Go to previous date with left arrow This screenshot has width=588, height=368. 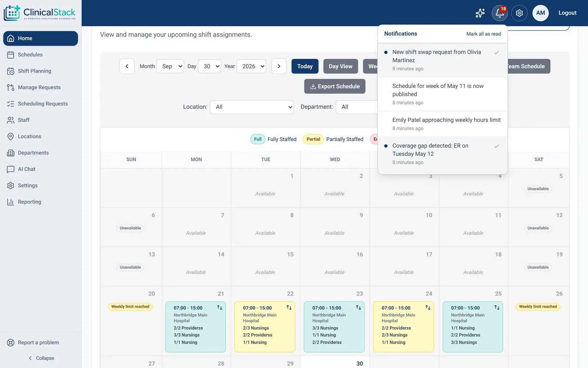click(x=127, y=66)
